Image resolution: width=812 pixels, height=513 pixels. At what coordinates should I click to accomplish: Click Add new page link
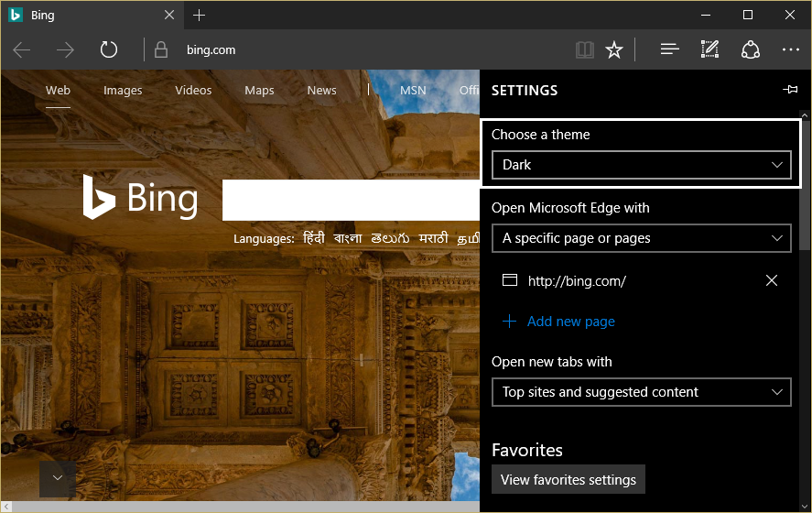570,322
